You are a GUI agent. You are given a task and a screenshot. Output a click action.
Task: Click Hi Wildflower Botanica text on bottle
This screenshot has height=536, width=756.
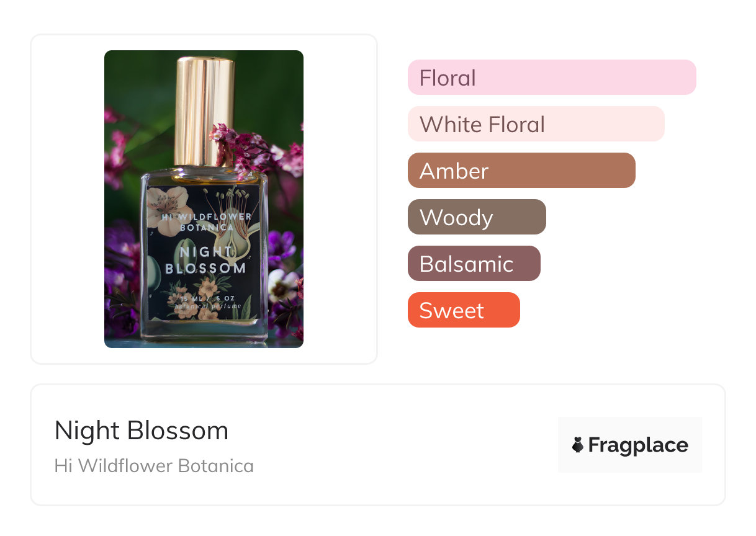click(206, 221)
